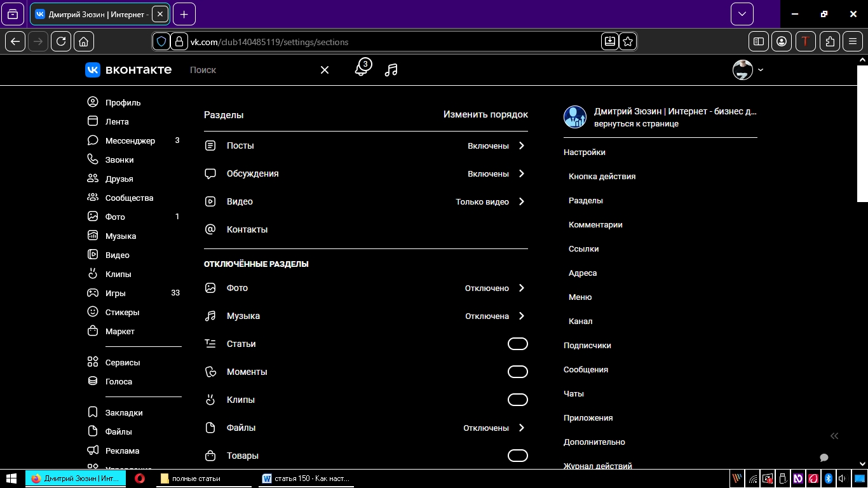Open the Видео 'Только видео' option
The width and height of the screenshot is (868, 488).
click(490, 201)
